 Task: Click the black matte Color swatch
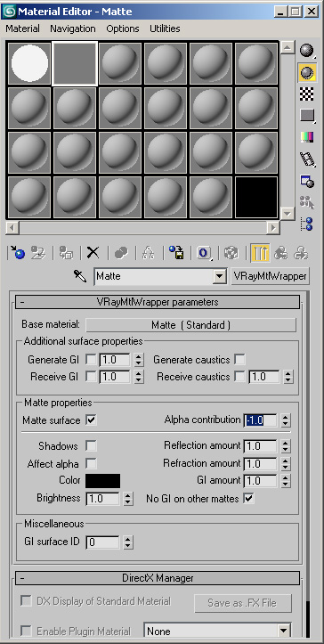point(102,481)
